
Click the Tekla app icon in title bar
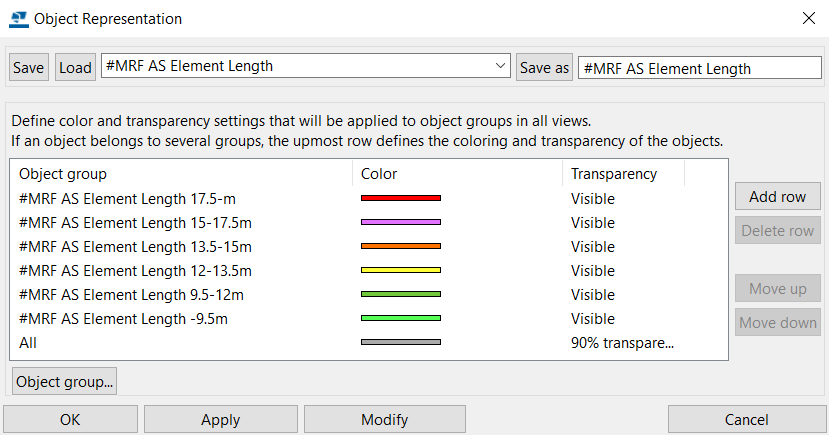point(19,19)
